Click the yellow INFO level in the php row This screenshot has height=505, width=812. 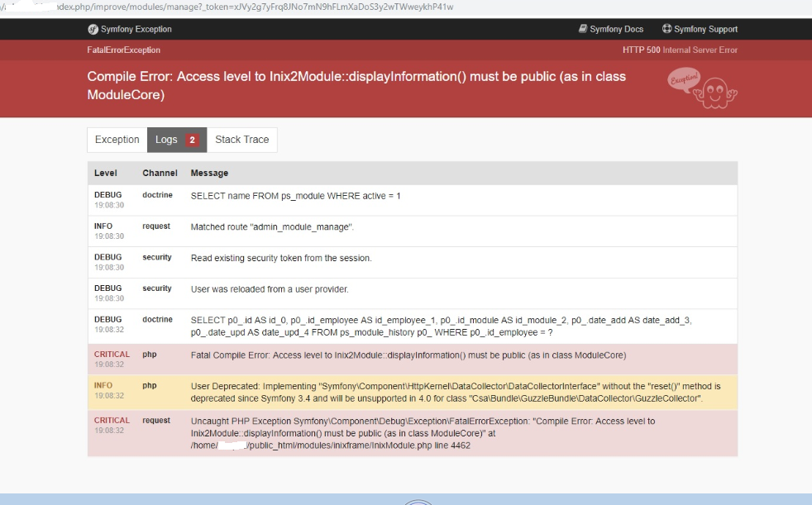[x=103, y=385]
